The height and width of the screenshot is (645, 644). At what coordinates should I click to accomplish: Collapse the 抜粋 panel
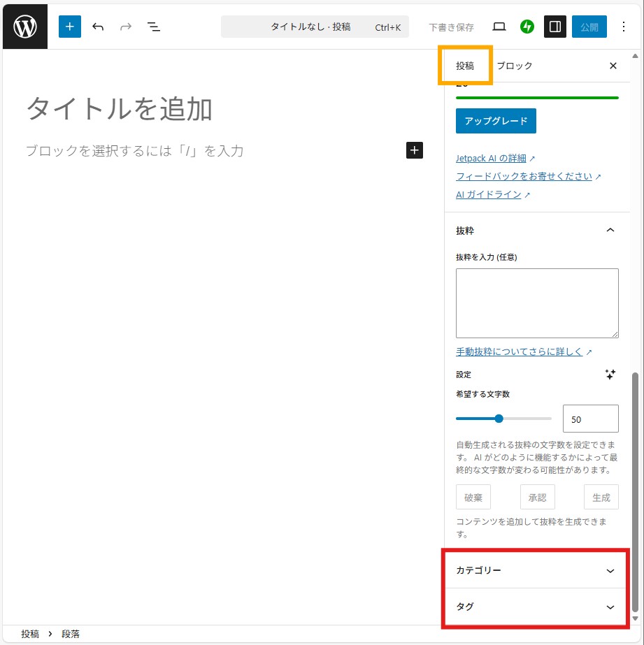(610, 231)
